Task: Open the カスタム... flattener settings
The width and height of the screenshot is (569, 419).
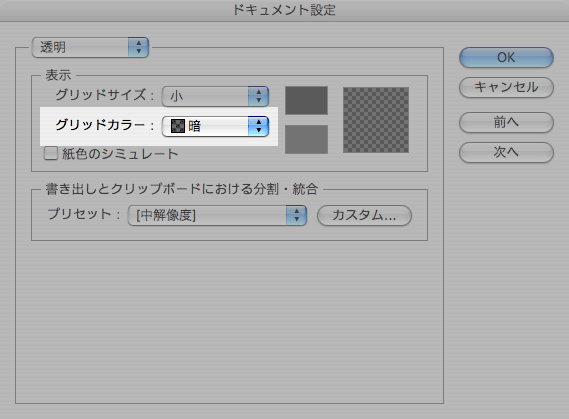Action: pyautogui.click(x=364, y=215)
